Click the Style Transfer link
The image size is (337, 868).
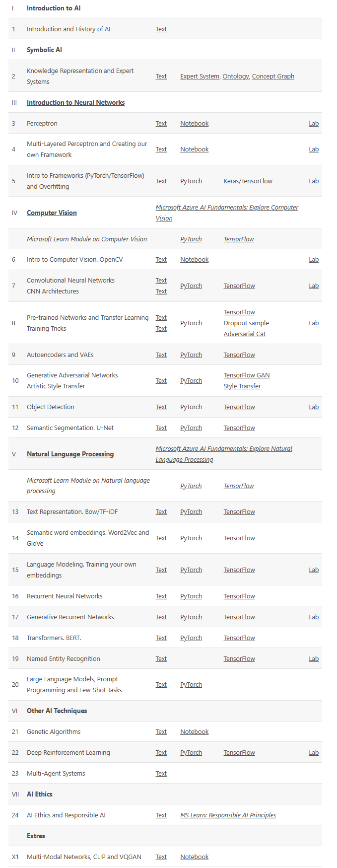tap(242, 386)
